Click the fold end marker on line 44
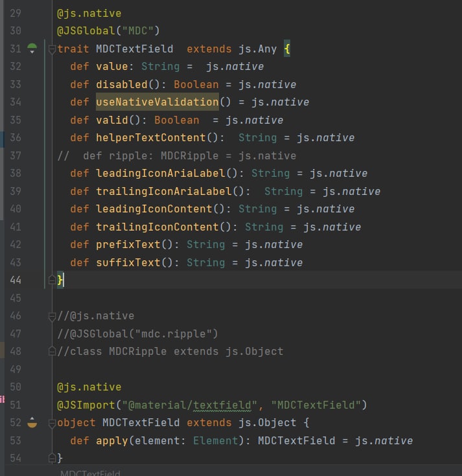462x476 pixels. [x=52, y=280]
